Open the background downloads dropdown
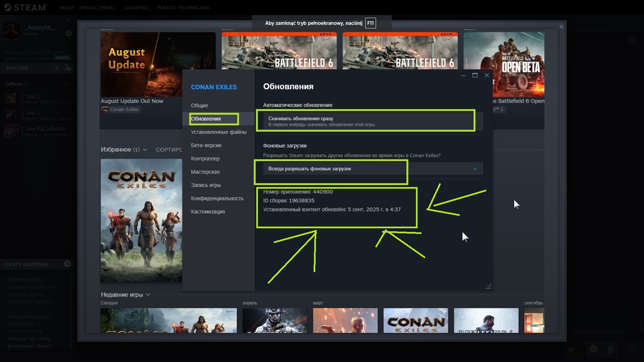The image size is (644, 362). point(475,169)
